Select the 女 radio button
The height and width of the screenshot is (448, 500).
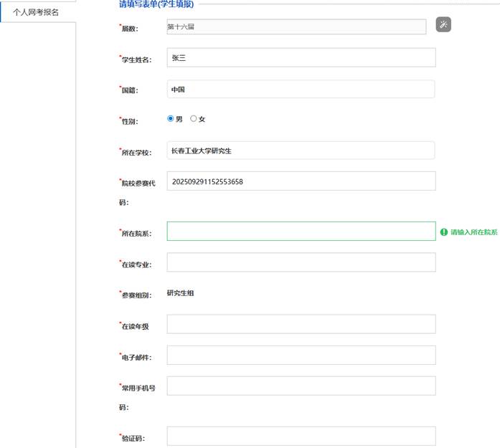coord(194,119)
